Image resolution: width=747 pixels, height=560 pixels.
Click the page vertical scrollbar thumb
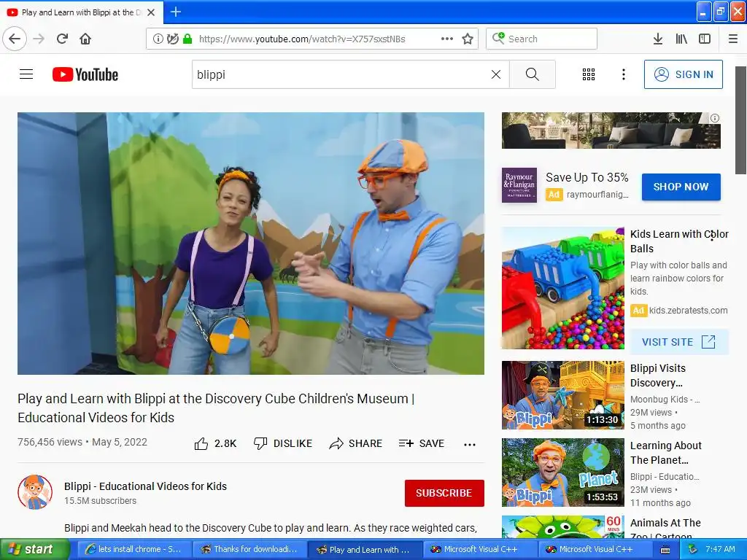741,120
